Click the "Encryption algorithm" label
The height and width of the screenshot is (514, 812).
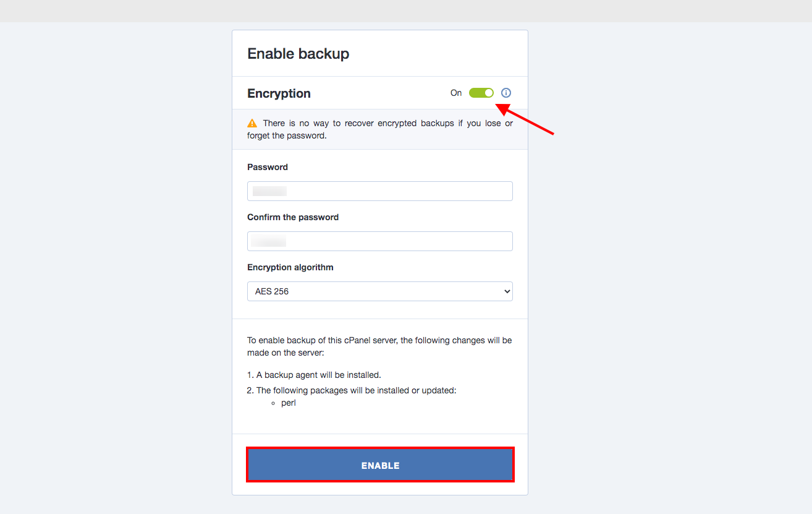tap(290, 267)
